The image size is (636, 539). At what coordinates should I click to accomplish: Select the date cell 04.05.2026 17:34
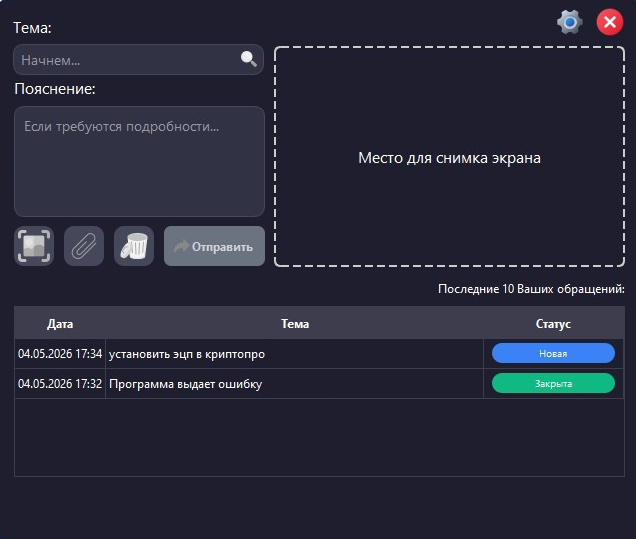tap(60, 354)
